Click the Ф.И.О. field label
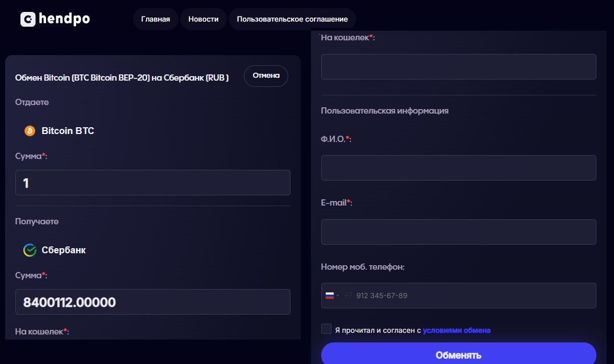 (x=336, y=139)
